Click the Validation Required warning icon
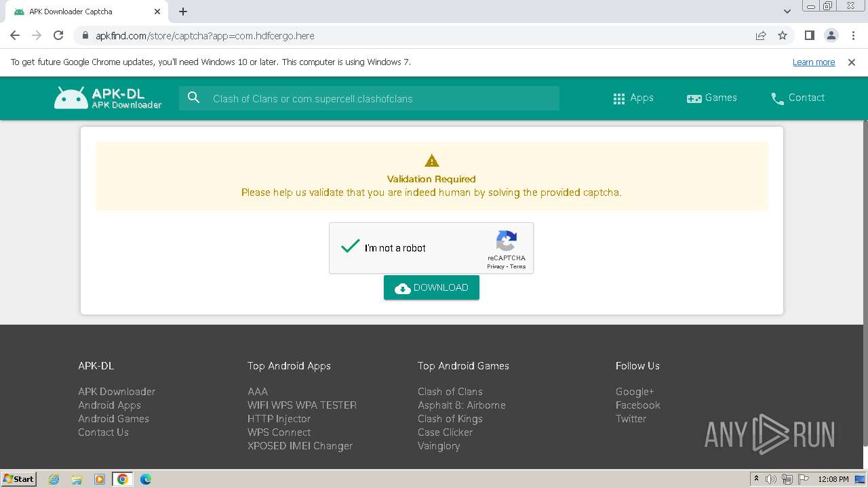This screenshot has width=868, height=488. point(431,161)
